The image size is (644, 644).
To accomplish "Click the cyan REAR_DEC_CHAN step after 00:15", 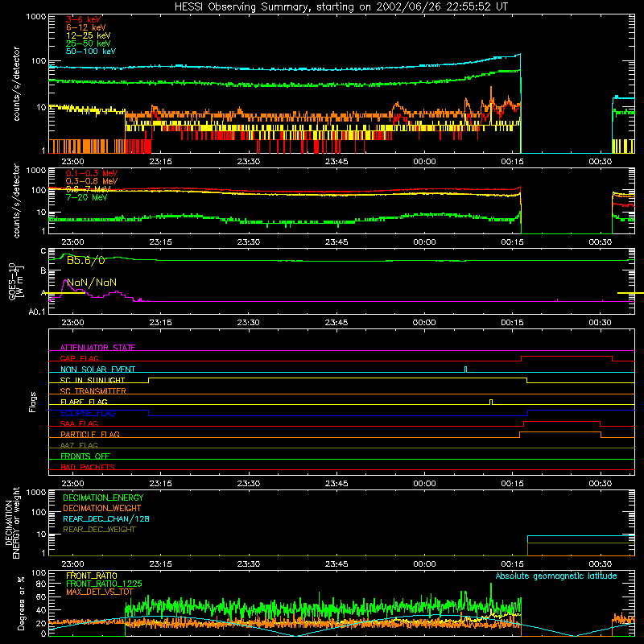I will [580, 536].
